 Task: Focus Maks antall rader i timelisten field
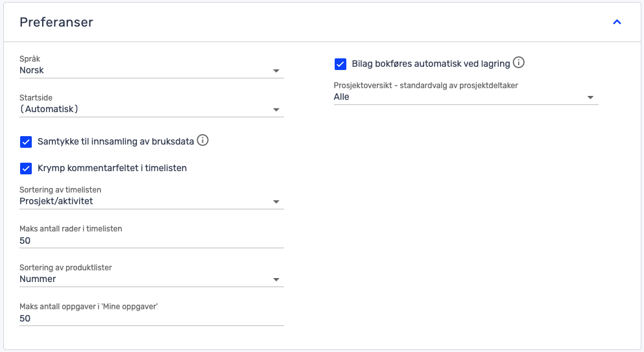152,241
